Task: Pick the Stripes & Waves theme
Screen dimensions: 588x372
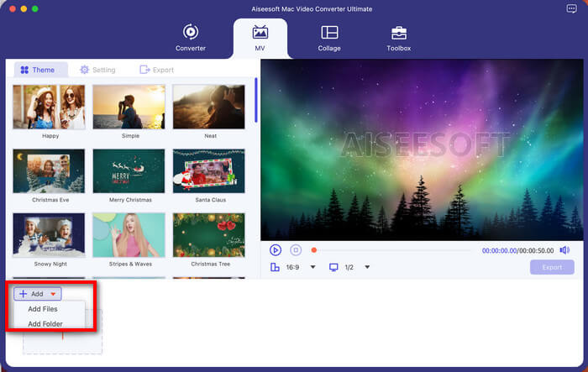Action: coord(129,235)
